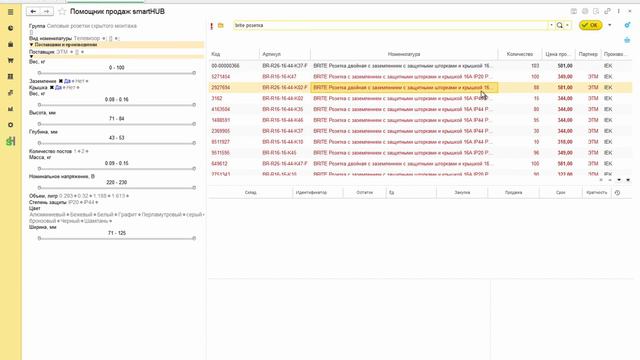640x360 pixels.
Task: Toggle IP20 in Степень защиты
Action: [73, 202]
